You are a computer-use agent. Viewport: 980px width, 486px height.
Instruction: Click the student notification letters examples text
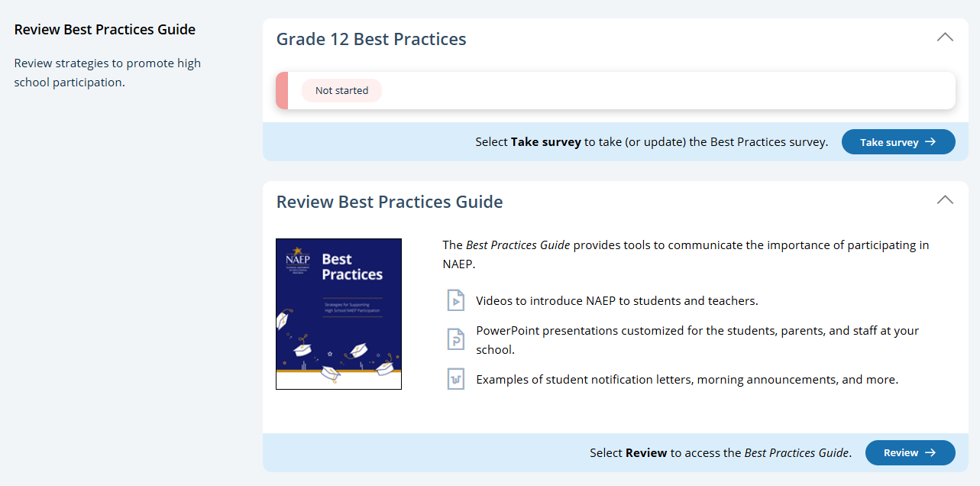(x=687, y=379)
